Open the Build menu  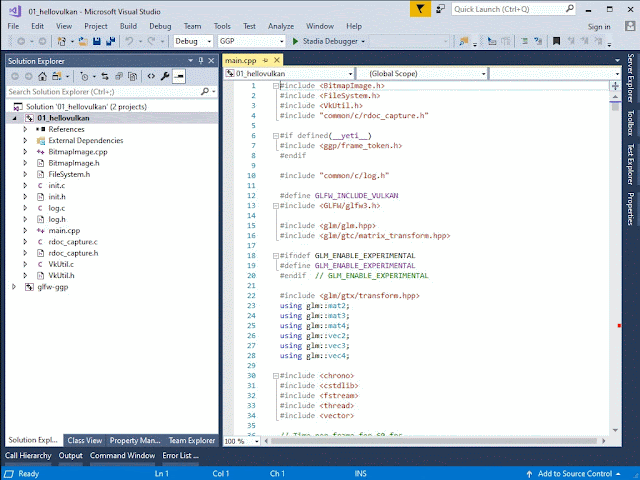pyautogui.click(x=128, y=26)
